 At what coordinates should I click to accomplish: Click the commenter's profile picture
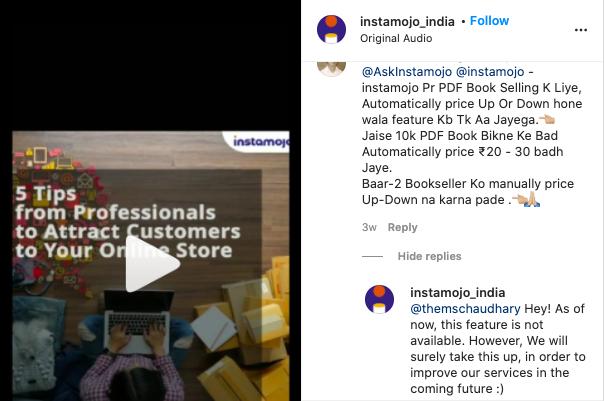click(x=331, y=69)
